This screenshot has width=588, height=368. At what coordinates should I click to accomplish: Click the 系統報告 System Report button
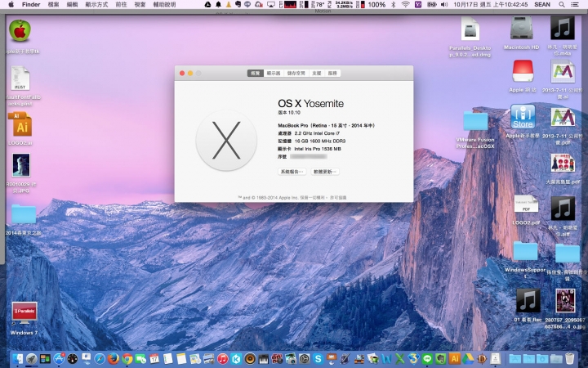pyautogui.click(x=292, y=172)
